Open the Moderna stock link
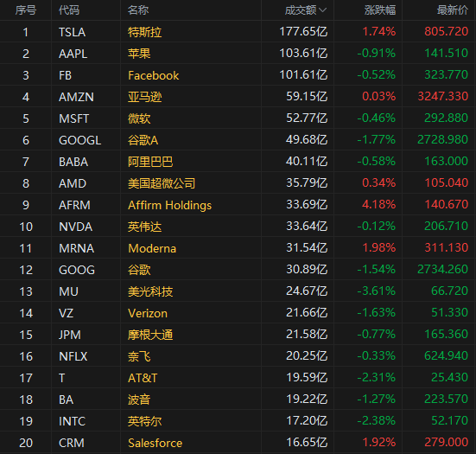Viewport: 476px width, 454px height. click(152, 248)
